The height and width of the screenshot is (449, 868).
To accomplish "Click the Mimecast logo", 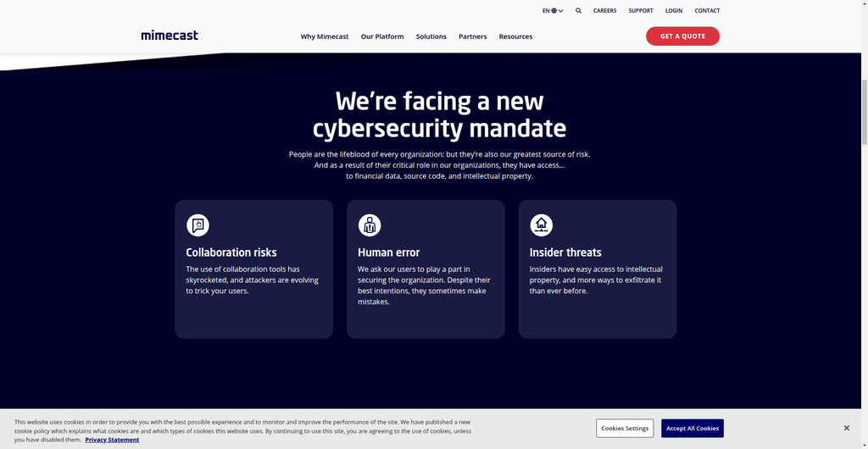I will click(x=170, y=36).
